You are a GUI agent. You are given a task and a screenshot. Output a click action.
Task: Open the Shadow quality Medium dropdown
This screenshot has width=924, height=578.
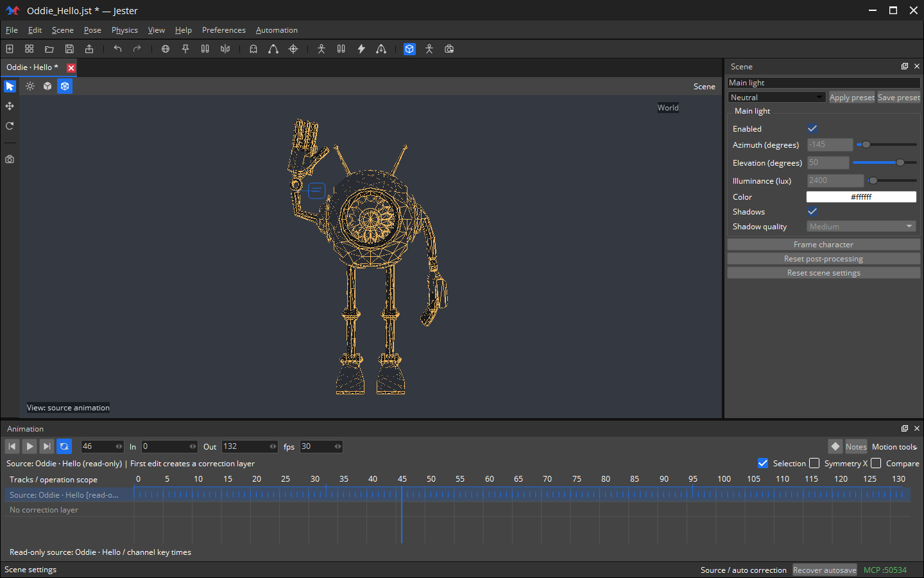pyautogui.click(x=861, y=226)
